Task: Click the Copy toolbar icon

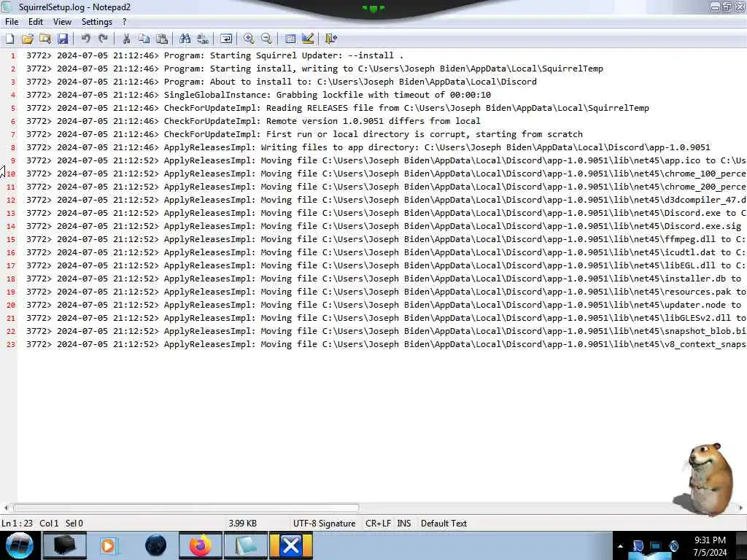Action: point(144,39)
